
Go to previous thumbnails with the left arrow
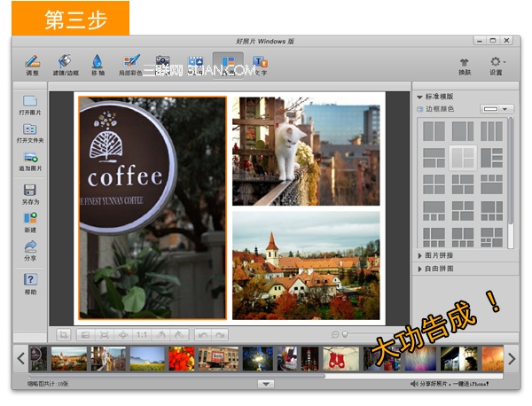tap(20, 358)
